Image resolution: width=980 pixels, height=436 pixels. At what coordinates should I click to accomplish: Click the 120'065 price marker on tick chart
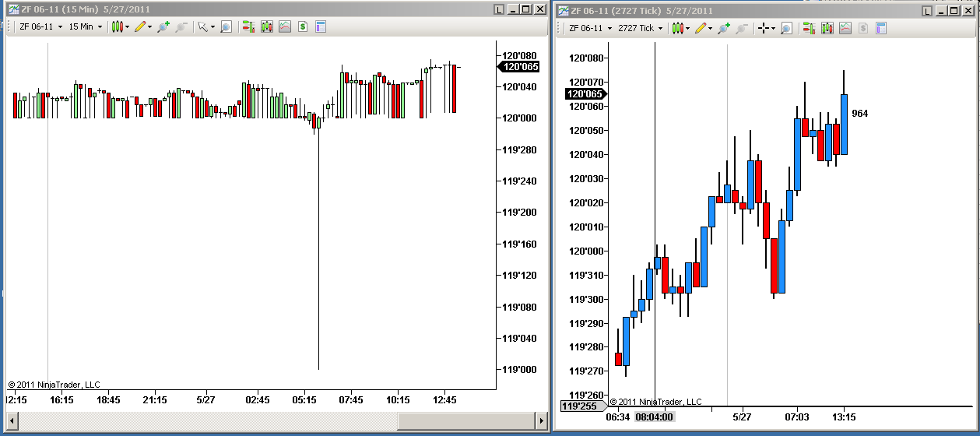point(585,94)
